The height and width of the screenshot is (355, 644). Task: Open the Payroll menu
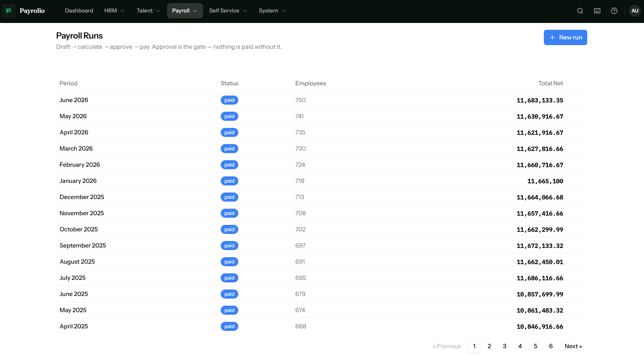tap(185, 11)
